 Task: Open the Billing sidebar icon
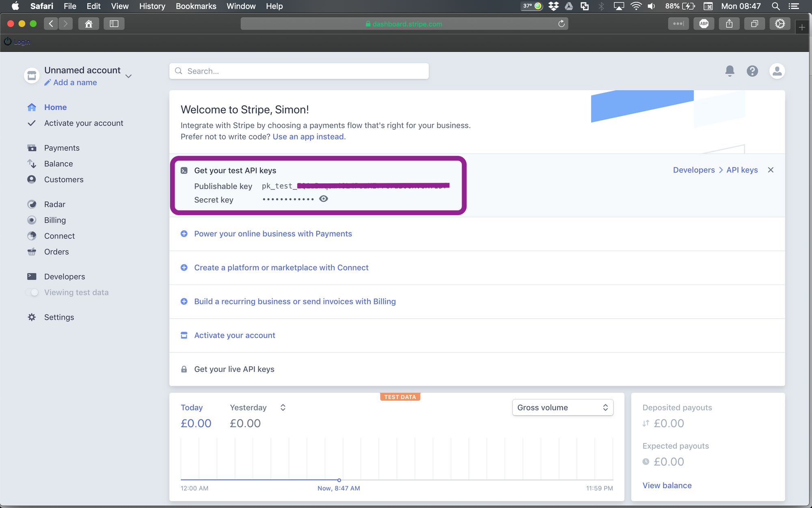[32, 220]
